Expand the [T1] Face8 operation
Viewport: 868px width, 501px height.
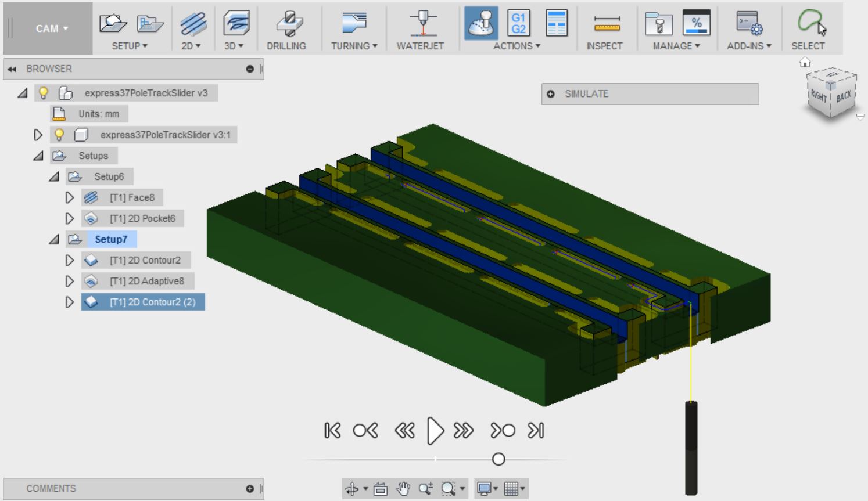click(x=70, y=197)
